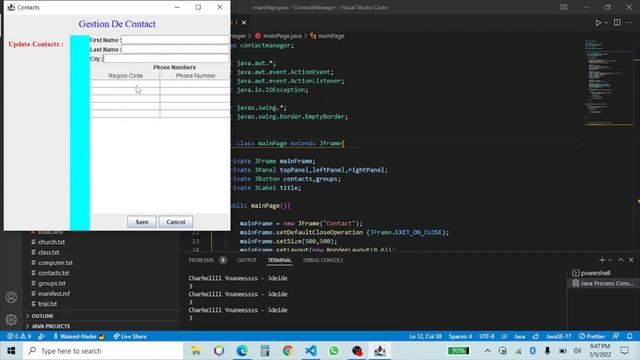
Task: Open trial.txt in the explorer
Action: tap(47, 304)
